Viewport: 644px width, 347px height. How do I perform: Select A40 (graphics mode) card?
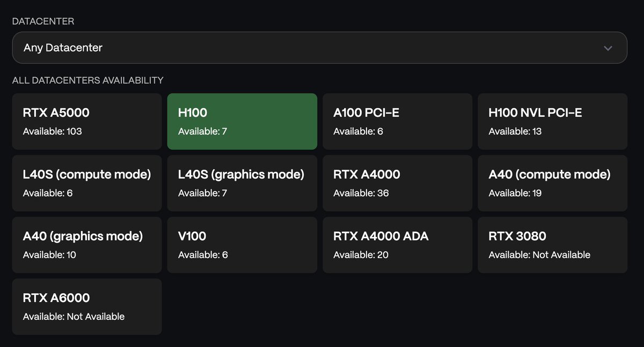[87, 245]
